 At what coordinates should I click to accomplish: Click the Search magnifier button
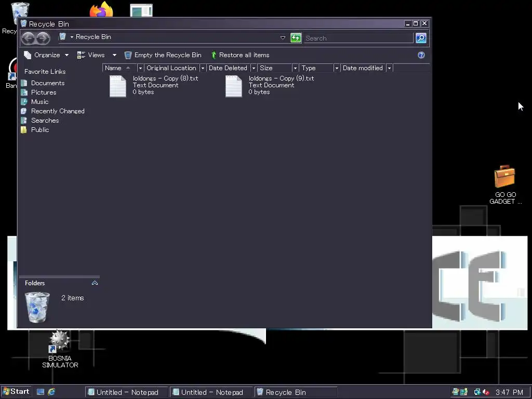pyautogui.click(x=421, y=37)
